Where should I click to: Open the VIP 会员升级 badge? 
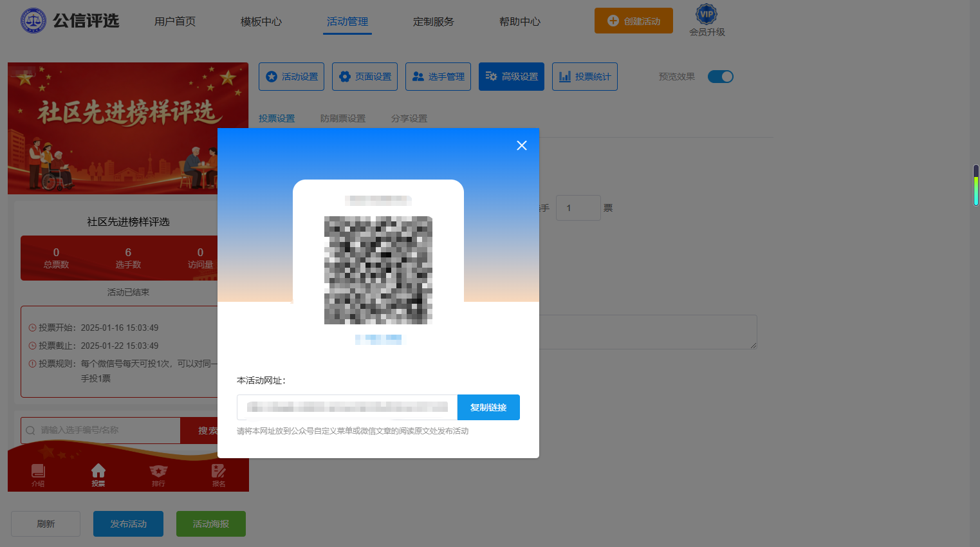(707, 21)
